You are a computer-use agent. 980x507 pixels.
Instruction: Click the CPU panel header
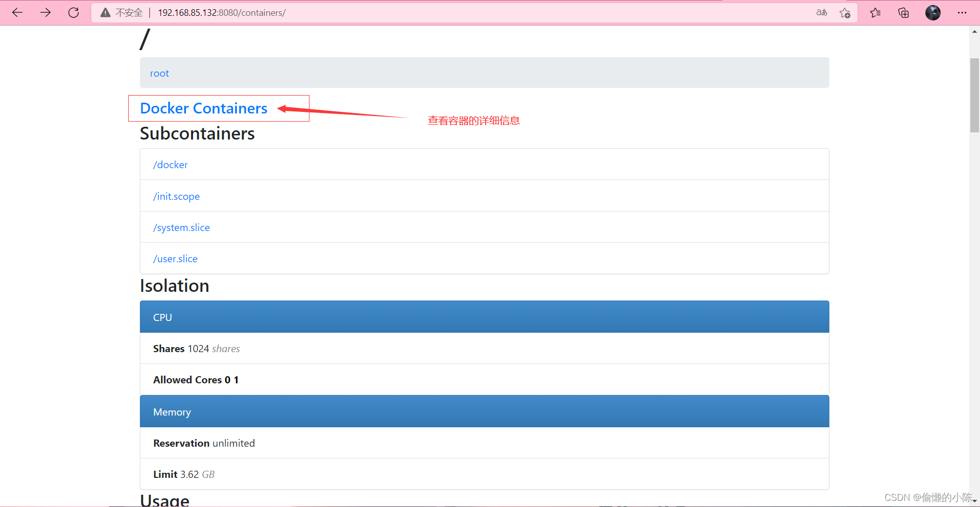pyautogui.click(x=484, y=317)
